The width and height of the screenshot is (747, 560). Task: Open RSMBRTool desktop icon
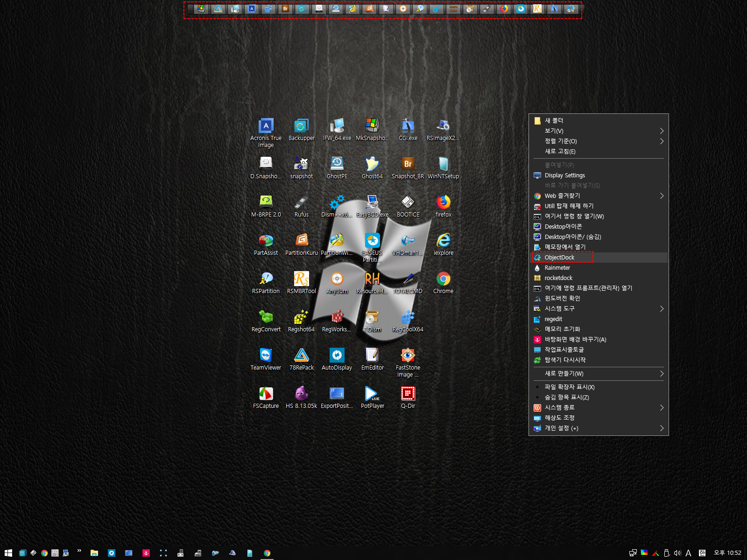tap(302, 283)
